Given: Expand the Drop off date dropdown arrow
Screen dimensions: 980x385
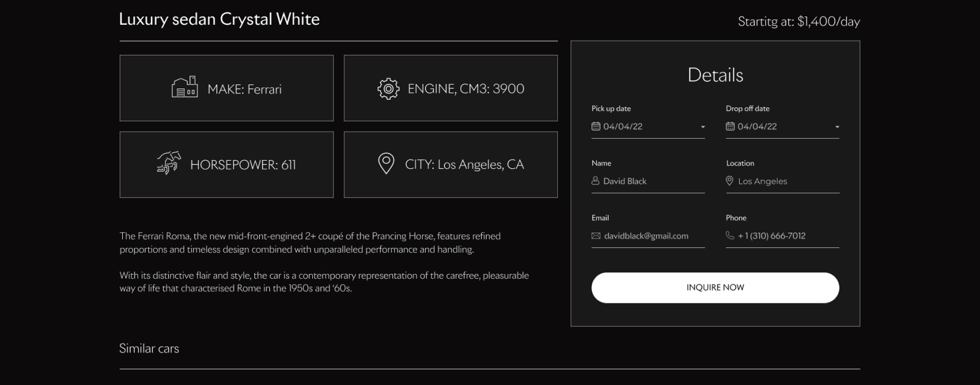Looking at the screenshot, I should click(x=837, y=127).
